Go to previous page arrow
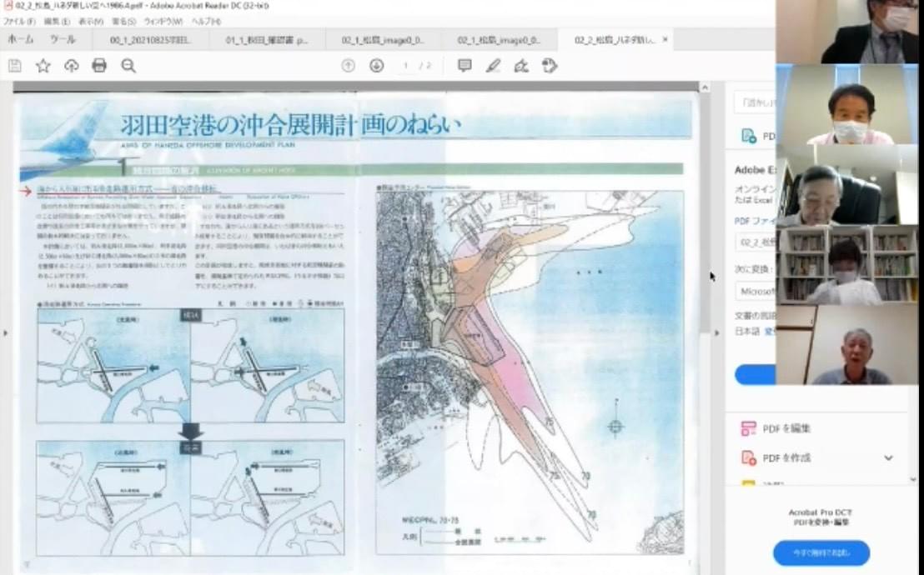The height and width of the screenshot is (575, 924). [x=349, y=66]
